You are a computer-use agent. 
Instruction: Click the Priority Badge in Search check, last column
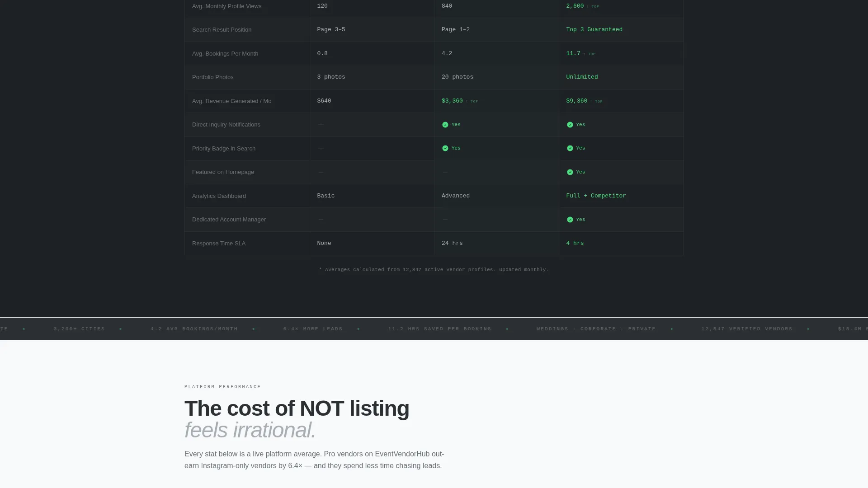click(x=570, y=148)
